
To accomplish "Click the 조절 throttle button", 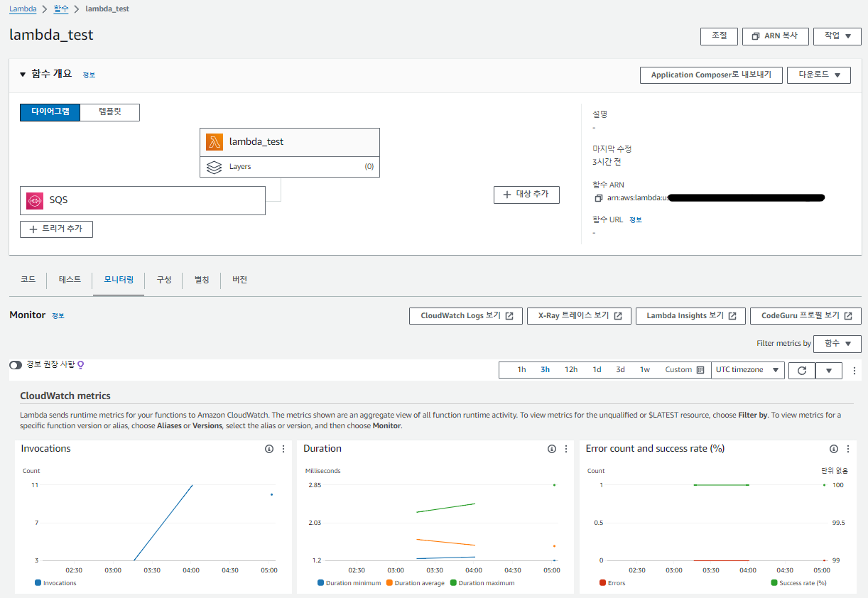I will (x=719, y=36).
